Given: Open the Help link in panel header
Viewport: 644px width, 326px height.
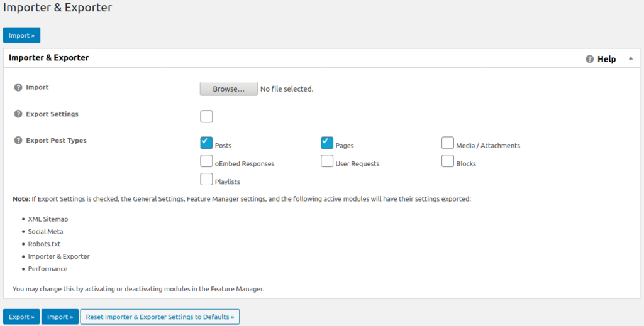Looking at the screenshot, I should [x=606, y=59].
